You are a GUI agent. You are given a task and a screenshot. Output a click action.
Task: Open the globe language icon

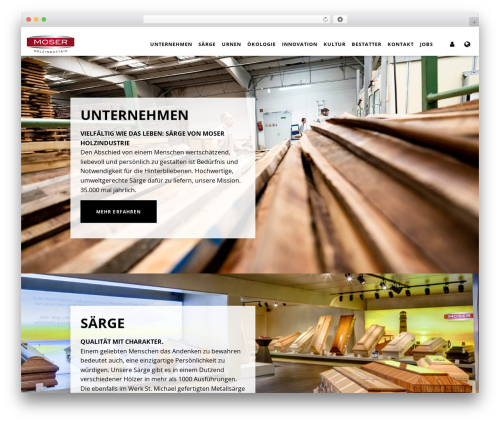pos(467,44)
